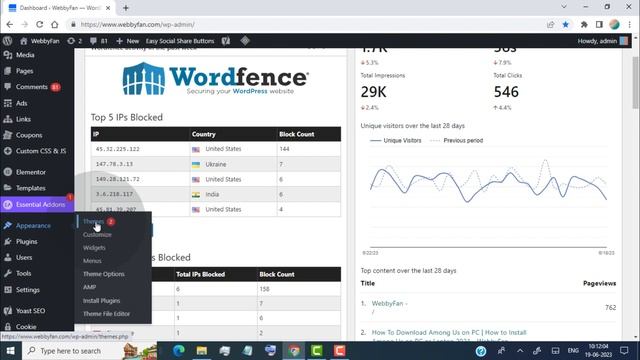This screenshot has height=360, width=640.
Task: Select Widgets in Appearance submenu
Action: coord(94,248)
